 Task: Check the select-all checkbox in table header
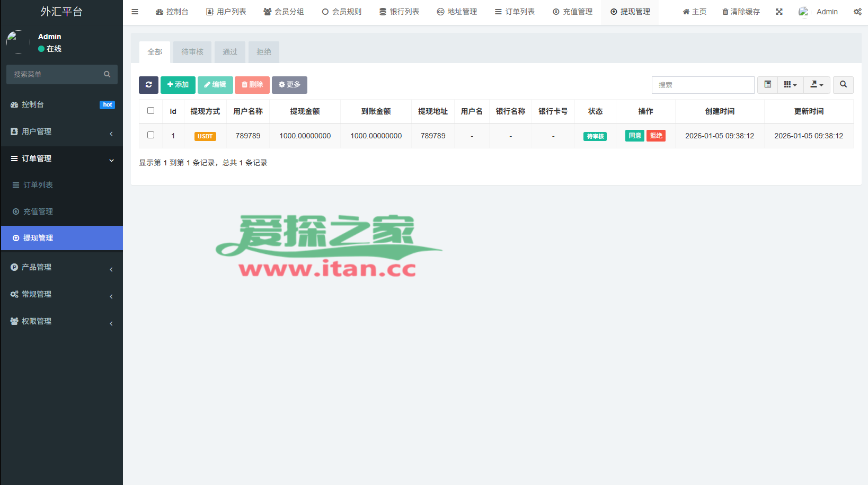[151, 111]
